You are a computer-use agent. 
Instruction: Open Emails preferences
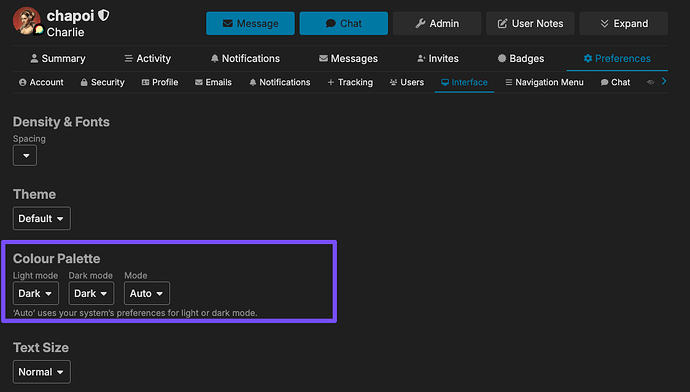click(213, 82)
